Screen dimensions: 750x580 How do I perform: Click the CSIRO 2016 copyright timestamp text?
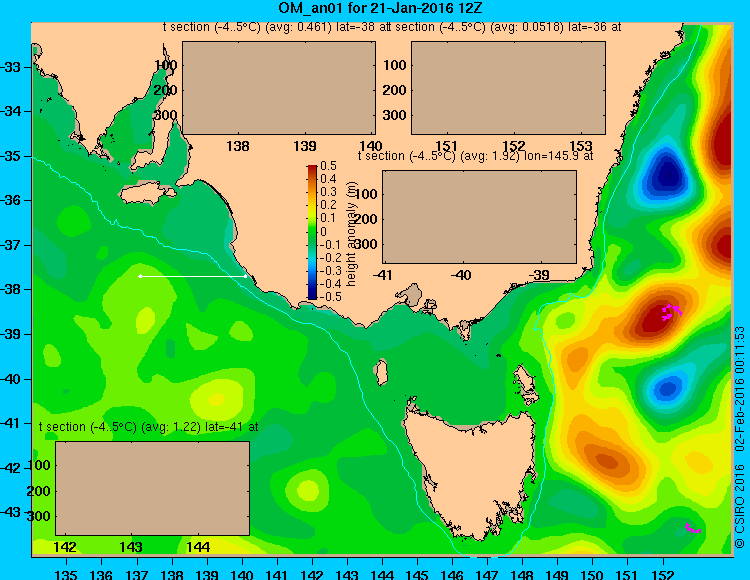[740, 437]
